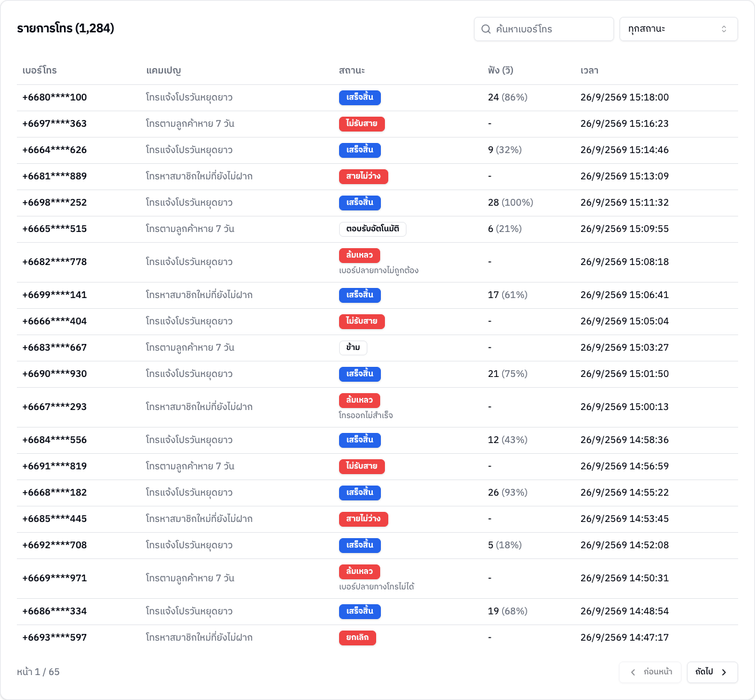755x700 pixels.
Task: Click the ยกเลิก status badge
Action: point(357,638)
